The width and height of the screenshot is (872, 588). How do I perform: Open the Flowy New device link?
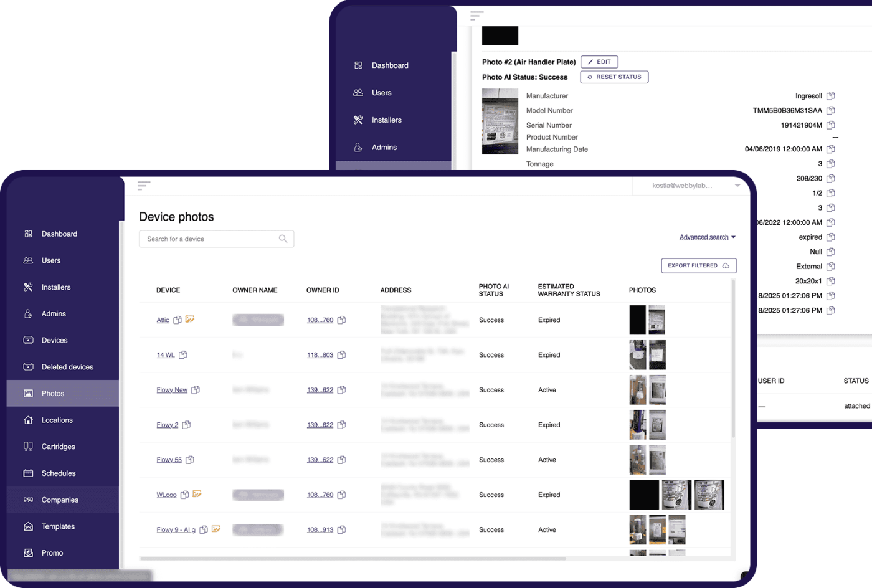[172, 390]
